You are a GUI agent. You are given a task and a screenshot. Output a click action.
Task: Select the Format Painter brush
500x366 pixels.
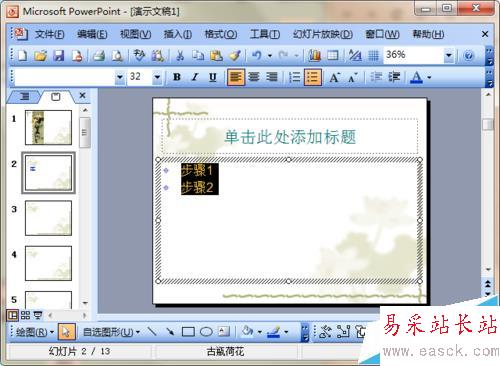pos(235,55)
